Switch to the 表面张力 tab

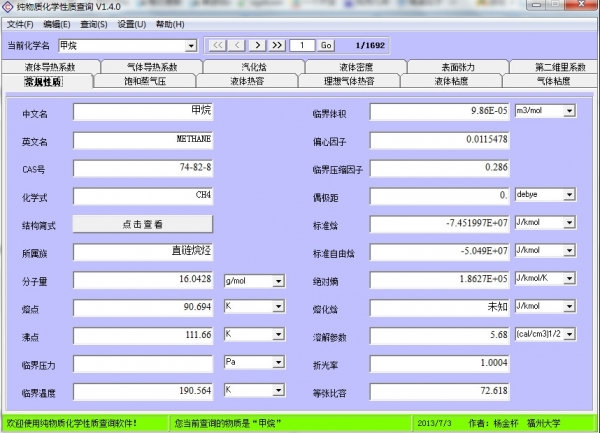[456, 67]
